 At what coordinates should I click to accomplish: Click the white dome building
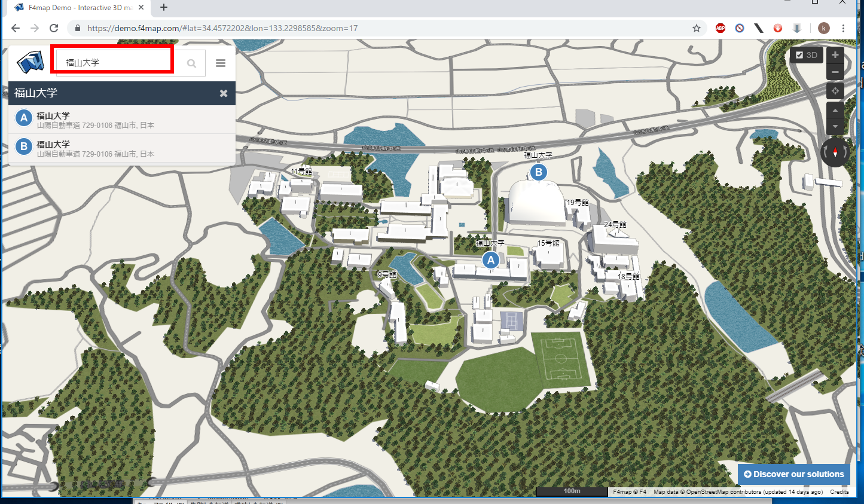click(536, 203)
